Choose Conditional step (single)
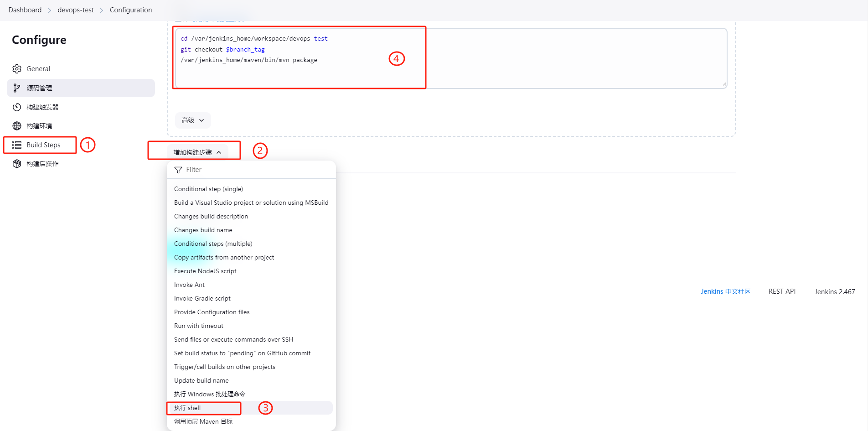868x431 pixels. (251, 189)
